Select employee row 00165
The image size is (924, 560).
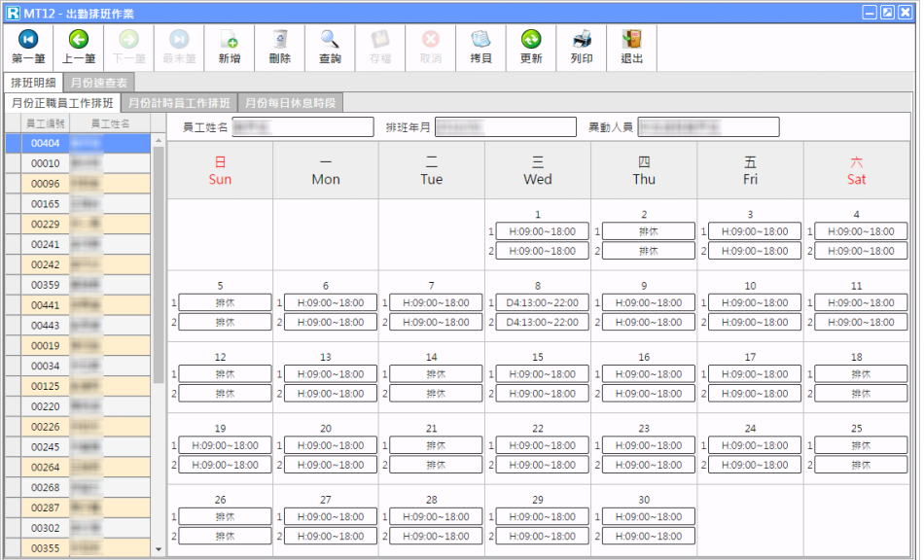pyautogui.click(x=78, y=204)
